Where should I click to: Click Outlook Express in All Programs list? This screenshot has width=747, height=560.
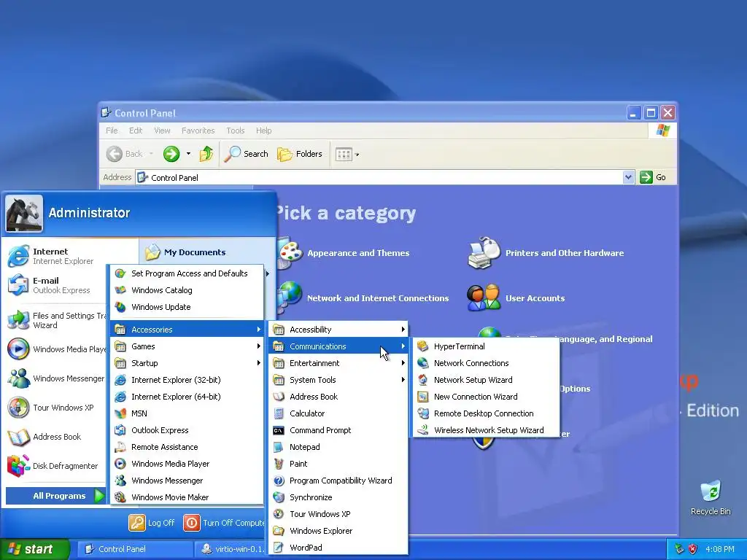(x=187, y=430)
